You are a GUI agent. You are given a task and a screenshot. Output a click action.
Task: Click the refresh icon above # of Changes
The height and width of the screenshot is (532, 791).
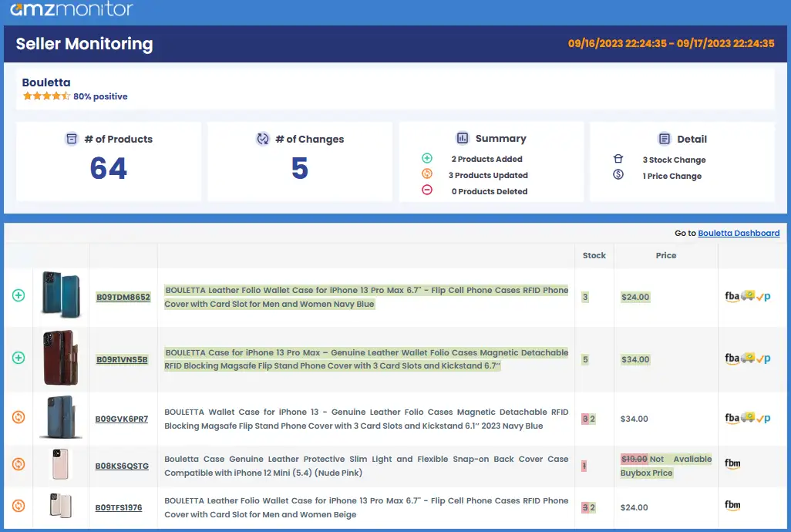[x=264, y=138]
